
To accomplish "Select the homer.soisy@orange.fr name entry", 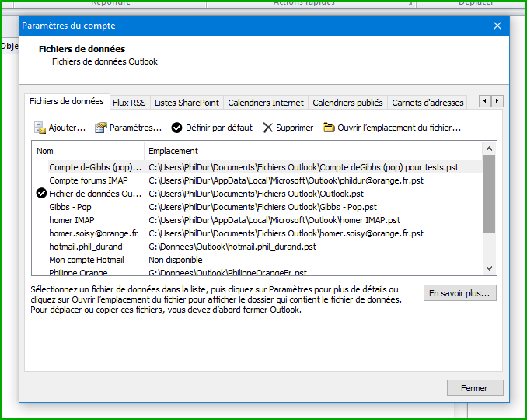I will tap(93, 233).
